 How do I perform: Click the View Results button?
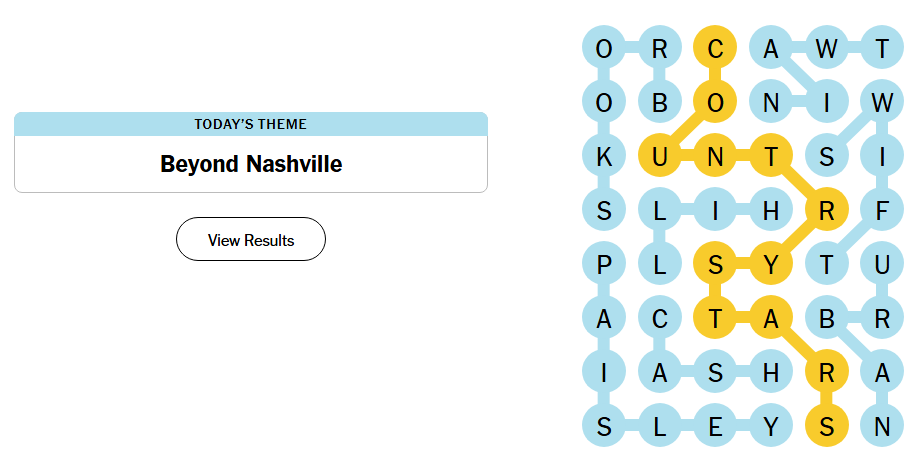(251, 239)
